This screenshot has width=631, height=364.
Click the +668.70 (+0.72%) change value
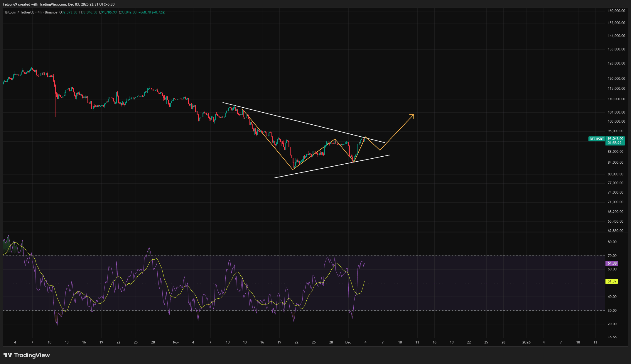152,12
